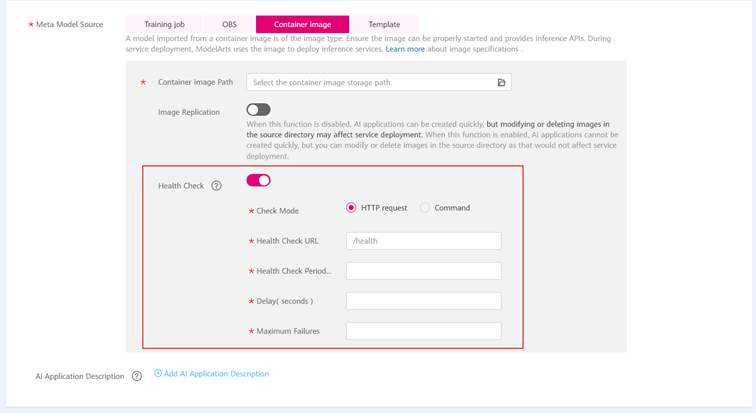Screen dimensions: 756x413
Task: Open the Learn more link
Action: tap(405, 49)
